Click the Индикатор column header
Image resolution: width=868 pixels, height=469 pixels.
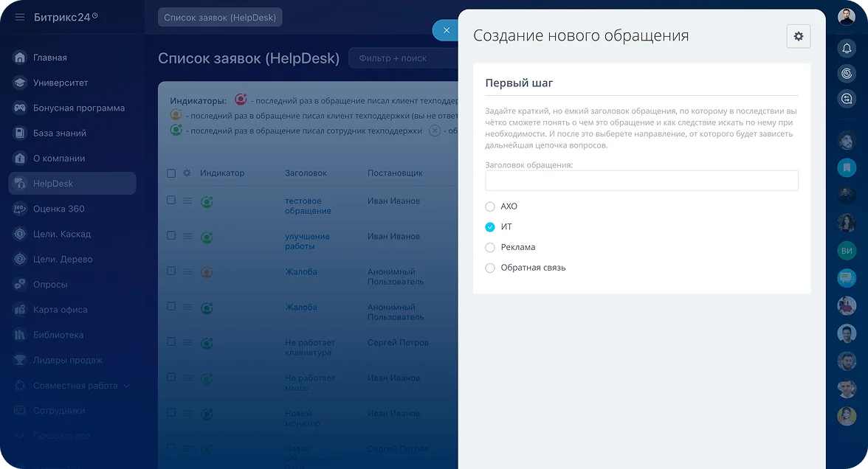point(222,173)
